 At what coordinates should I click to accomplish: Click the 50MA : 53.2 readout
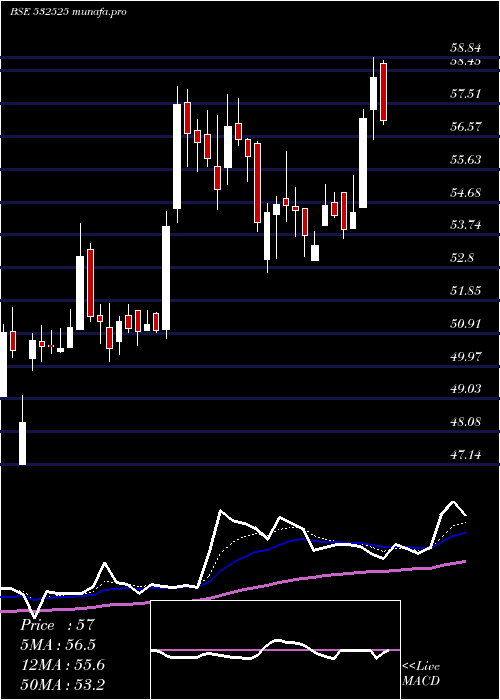[x=62, y=685]
